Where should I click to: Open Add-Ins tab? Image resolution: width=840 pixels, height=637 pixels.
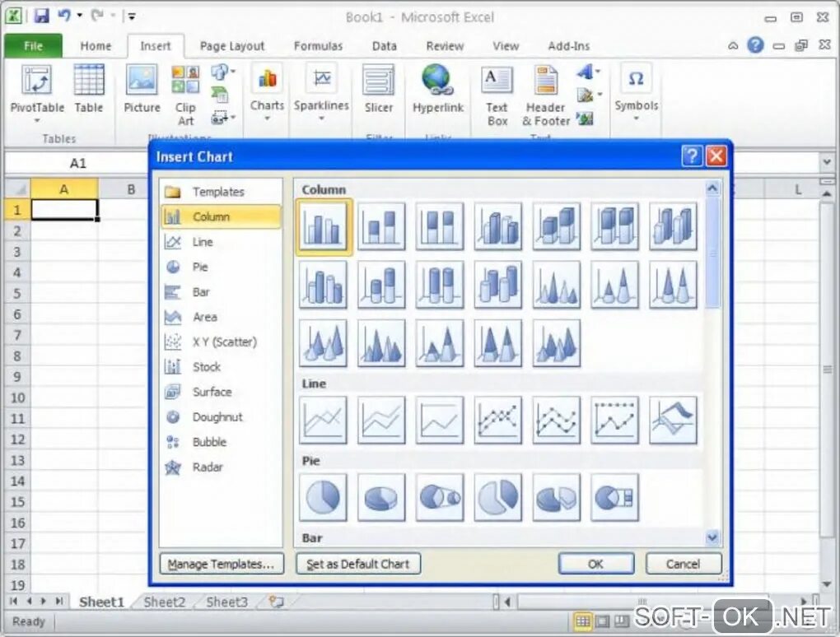pos(568,46)
